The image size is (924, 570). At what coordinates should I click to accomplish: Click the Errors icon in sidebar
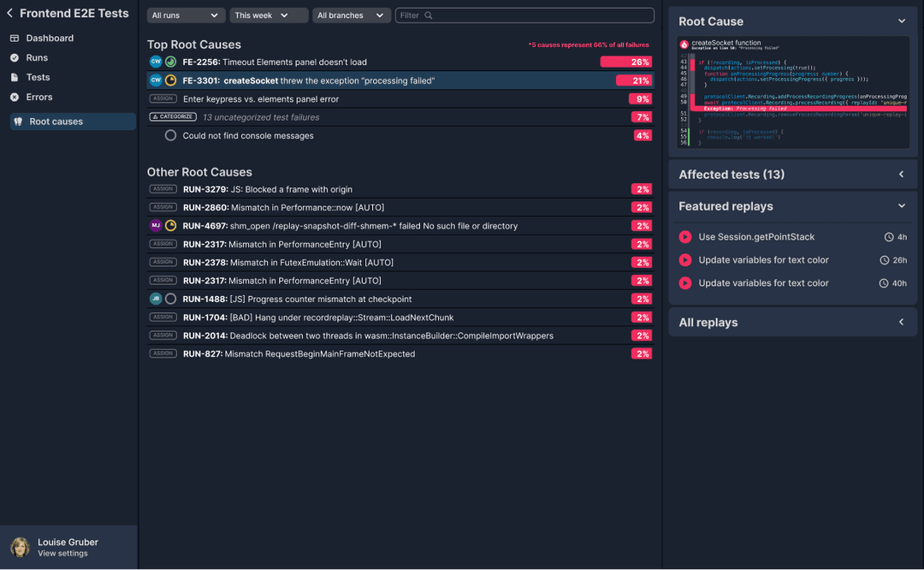click(x=15, y=98)
